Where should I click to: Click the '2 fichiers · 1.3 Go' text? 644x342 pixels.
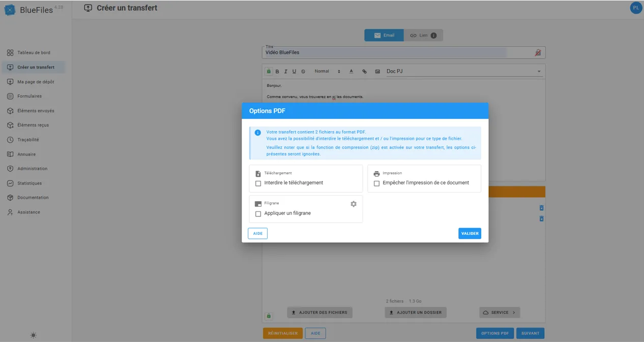tap(404, 301)
